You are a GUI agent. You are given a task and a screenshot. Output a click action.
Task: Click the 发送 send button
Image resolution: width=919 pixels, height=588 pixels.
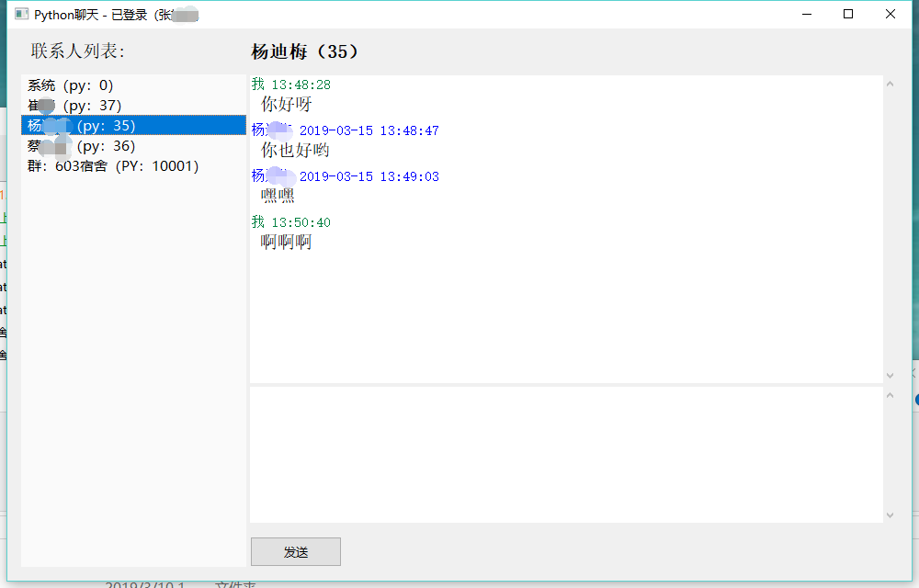(295, 551)
